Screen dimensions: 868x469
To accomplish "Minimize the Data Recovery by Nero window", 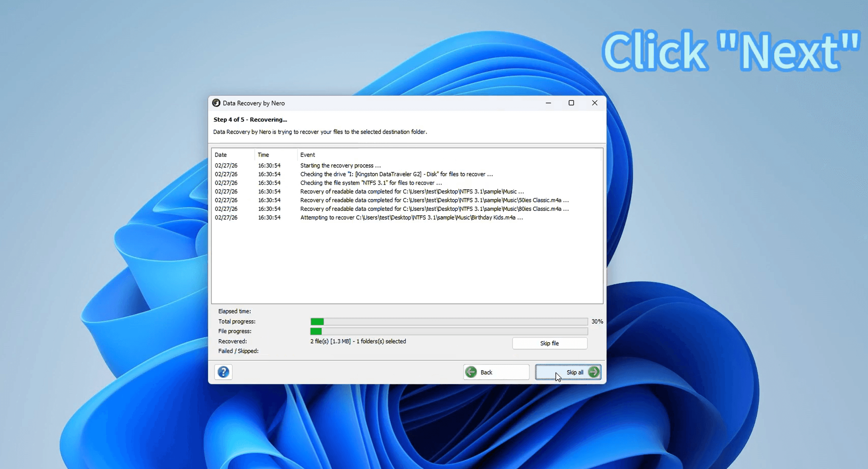I will click(x=548, y=103).
